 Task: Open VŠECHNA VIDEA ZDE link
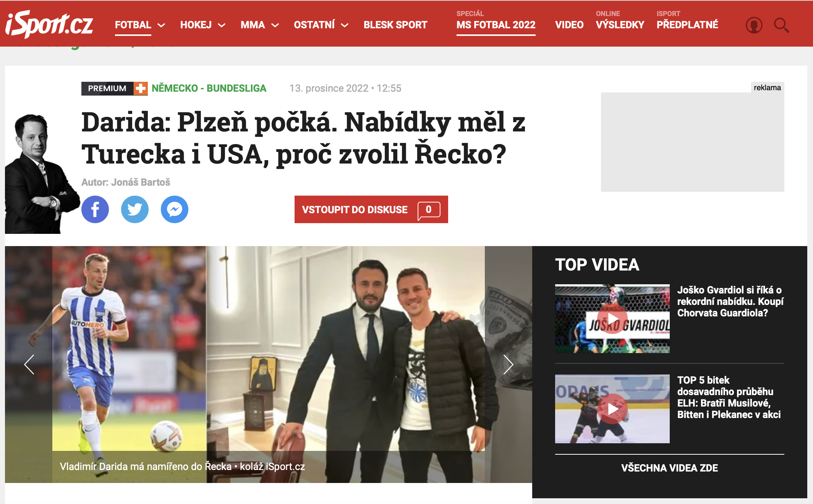coord(669,468)
